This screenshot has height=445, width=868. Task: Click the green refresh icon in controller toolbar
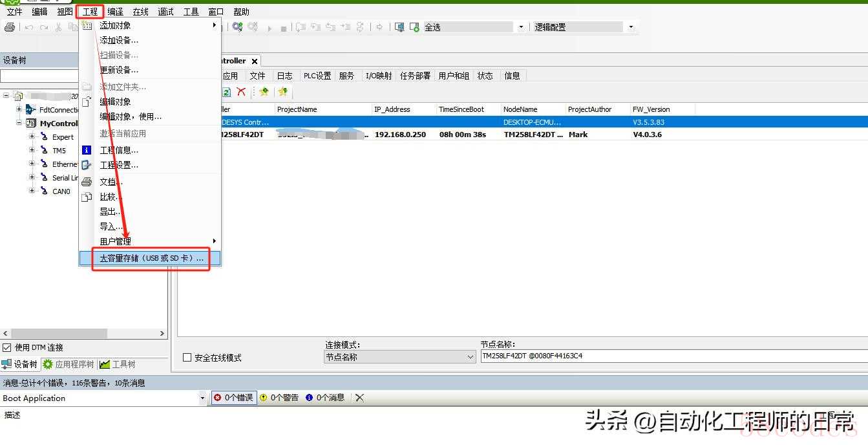(227, 92)
